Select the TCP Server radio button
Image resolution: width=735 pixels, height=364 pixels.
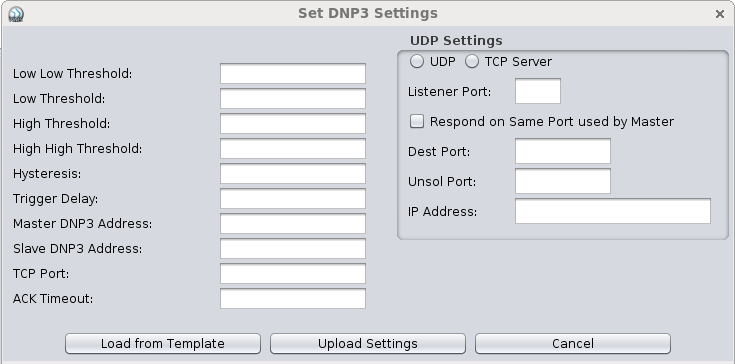pyautogui.click(x=472, y=61)
